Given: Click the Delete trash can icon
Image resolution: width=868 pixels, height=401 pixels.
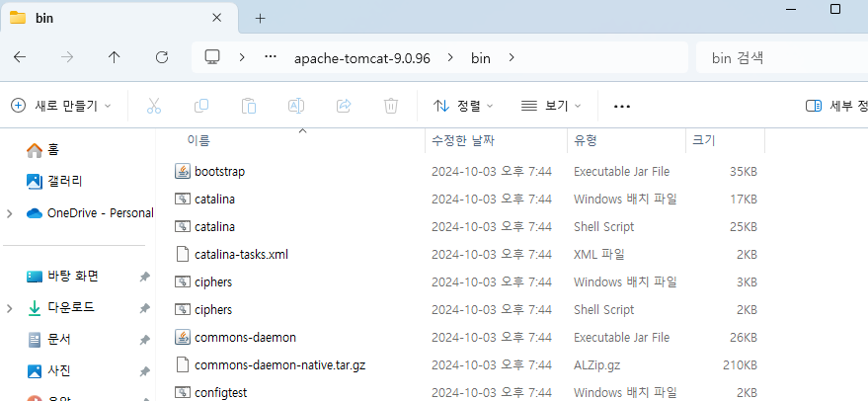Looking at the screenshot, I should pyautogui.click(x=391, y=106).
